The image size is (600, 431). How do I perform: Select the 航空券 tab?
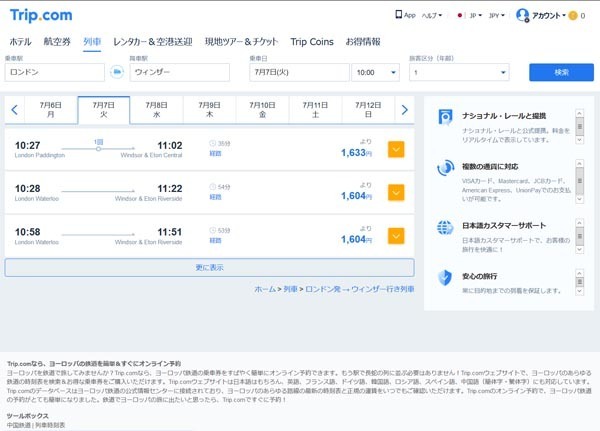[x=57, y=42]
